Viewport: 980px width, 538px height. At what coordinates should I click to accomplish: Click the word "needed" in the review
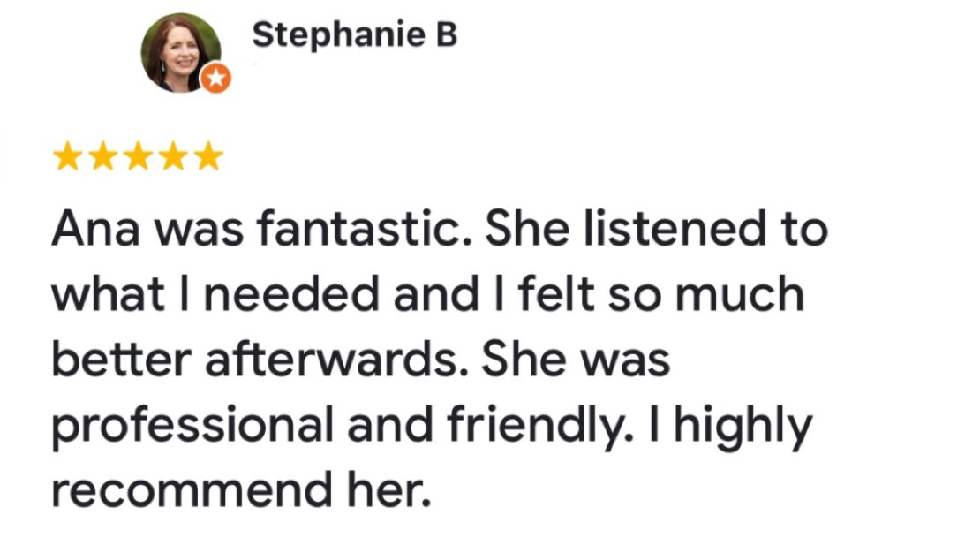(292, 295)
